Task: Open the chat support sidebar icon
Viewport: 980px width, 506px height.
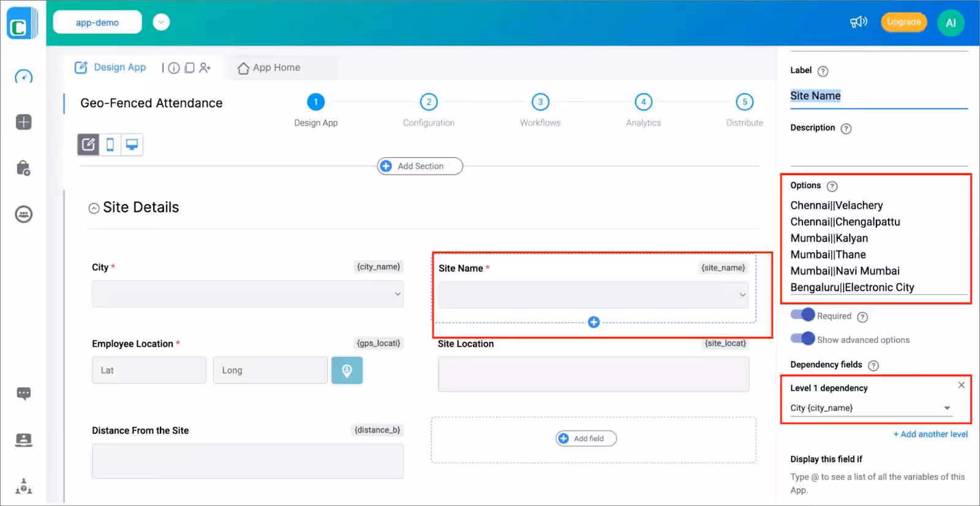Action: 23,393
